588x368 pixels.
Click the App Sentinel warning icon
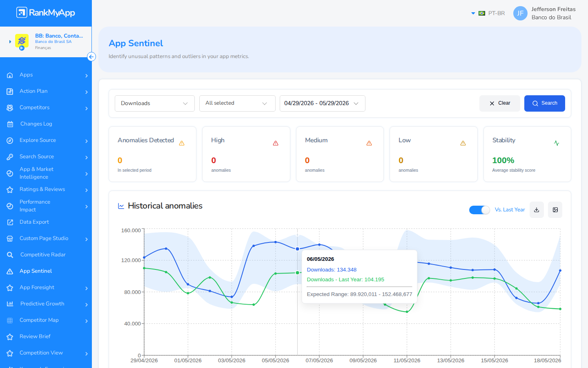pyautogui.click(x=10, y=272)
